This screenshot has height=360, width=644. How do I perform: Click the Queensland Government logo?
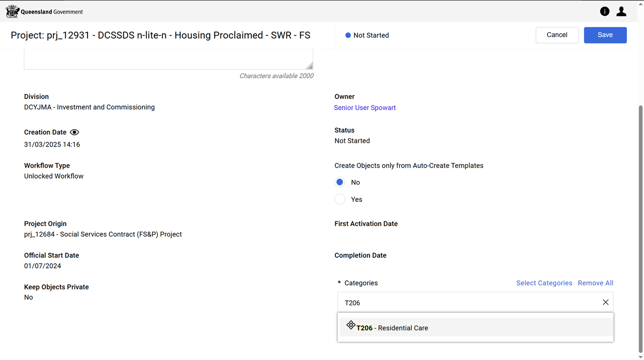click(44, 12)
